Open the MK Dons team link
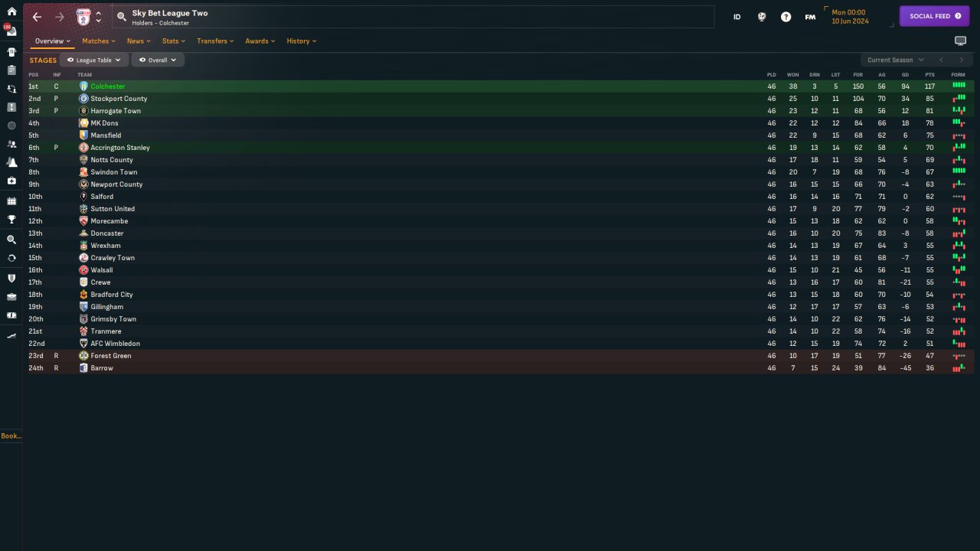980x551 pixels. tap(104, 123)
